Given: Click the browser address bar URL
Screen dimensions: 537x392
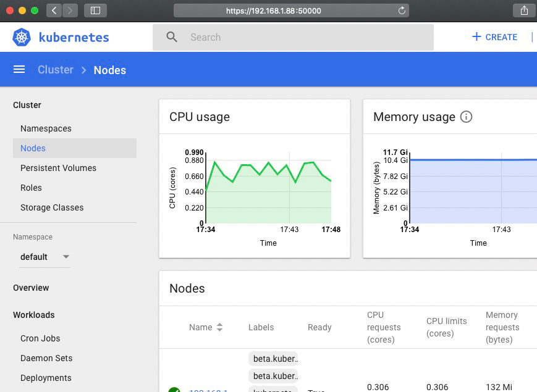Looking at the screenshot, I should (x=273, y=10).
